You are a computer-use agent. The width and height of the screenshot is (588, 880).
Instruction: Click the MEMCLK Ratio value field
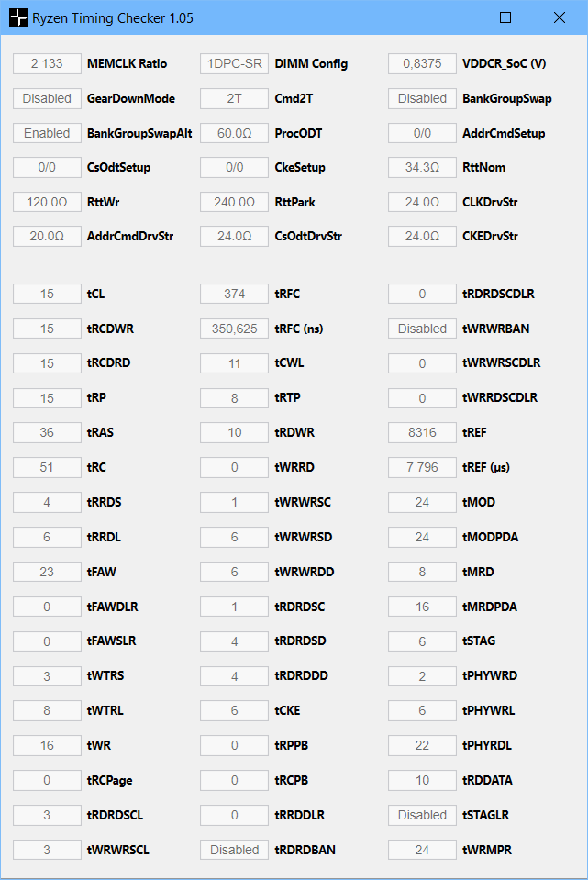coord(47,63)
